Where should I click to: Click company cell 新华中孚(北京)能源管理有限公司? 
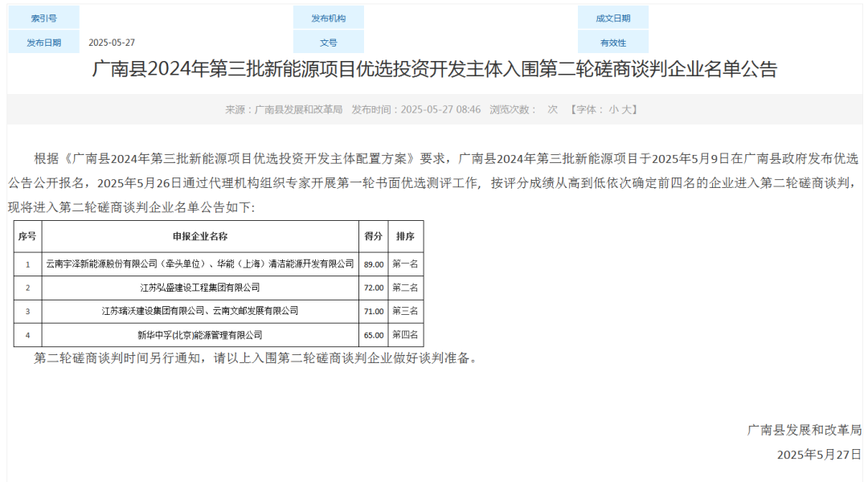tap(200, 335)
